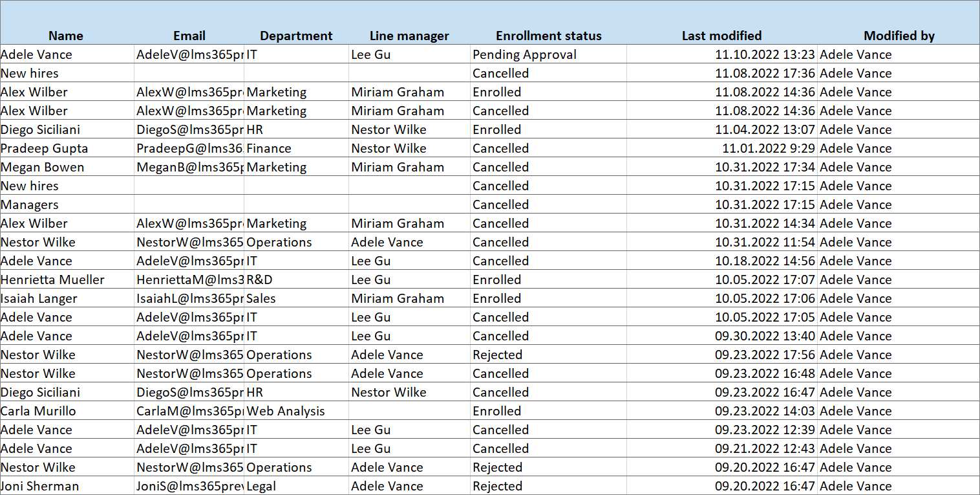Click the Enrollment status header cell
980x495 pixels.
(x=548, y=36)
